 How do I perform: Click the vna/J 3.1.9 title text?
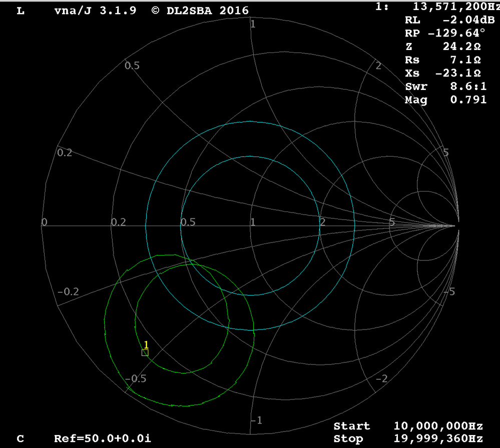[x=95, y=11]
